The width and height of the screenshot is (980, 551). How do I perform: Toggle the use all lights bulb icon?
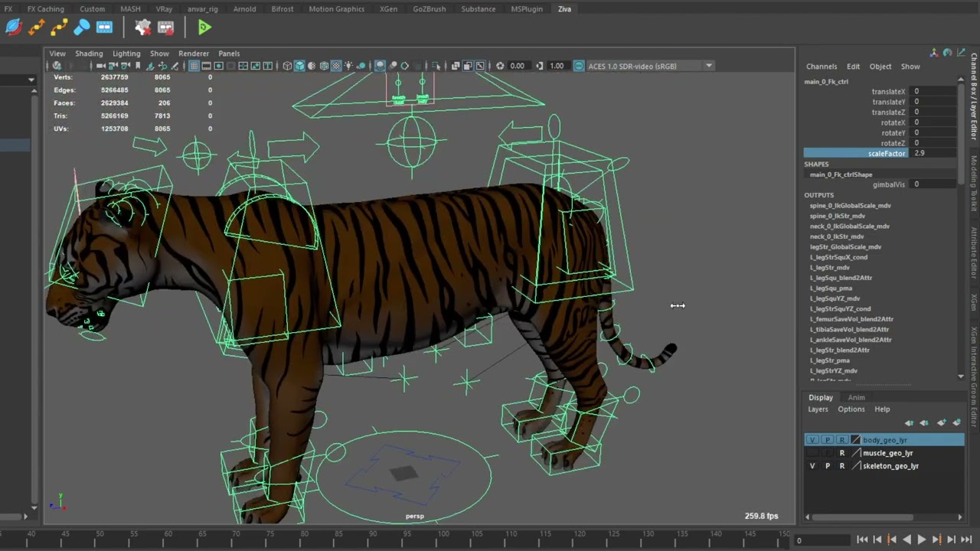coord(349,66)
